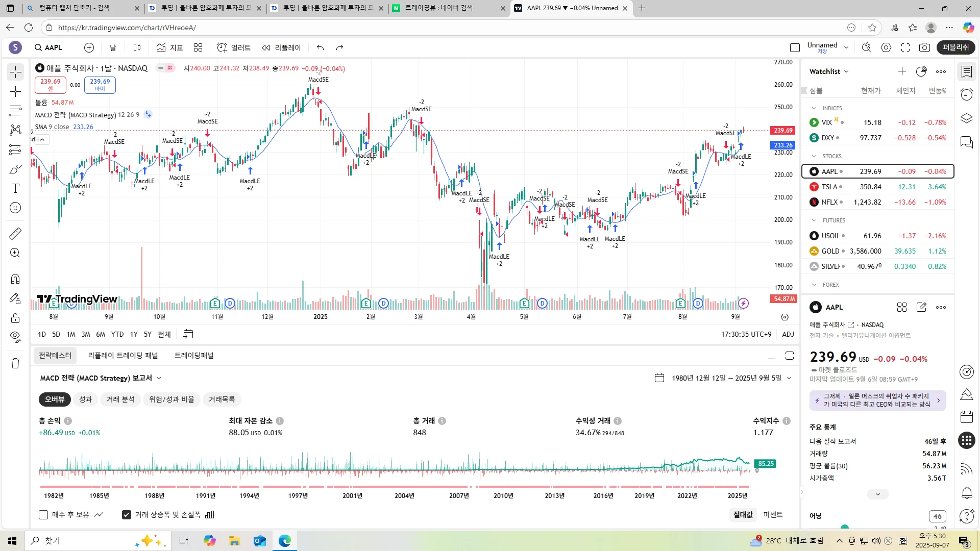Click the blue 239.69 buy button
Viewport: 980px width, 551px height.
(100, 85)
